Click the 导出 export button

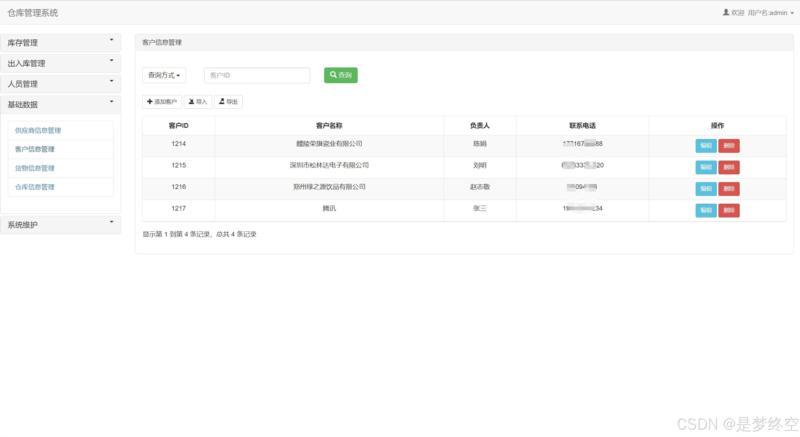[228, 101]
